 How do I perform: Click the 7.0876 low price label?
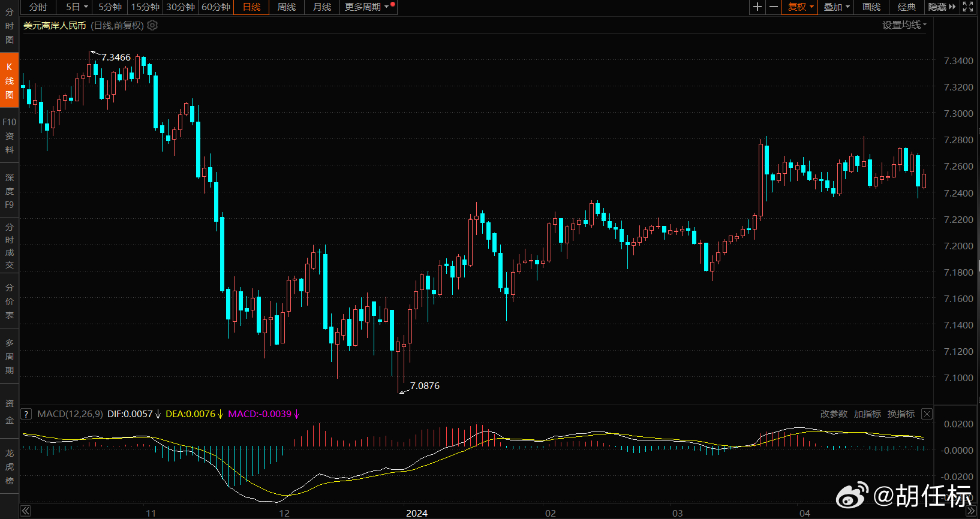pyautogui.click(x=425, y=386)
